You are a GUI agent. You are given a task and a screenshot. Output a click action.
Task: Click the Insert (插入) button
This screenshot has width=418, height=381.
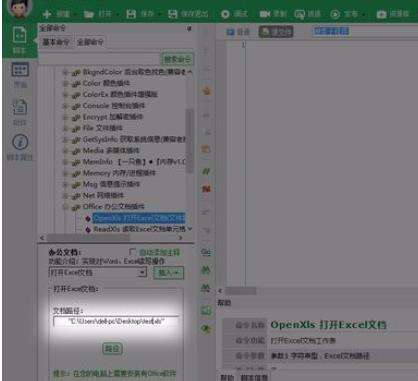[169, 273]
